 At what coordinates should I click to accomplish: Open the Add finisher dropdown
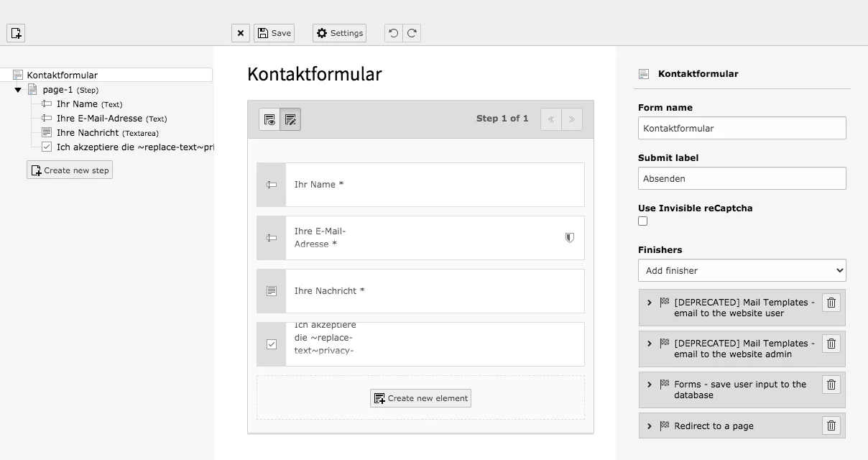tap(742, 270)
